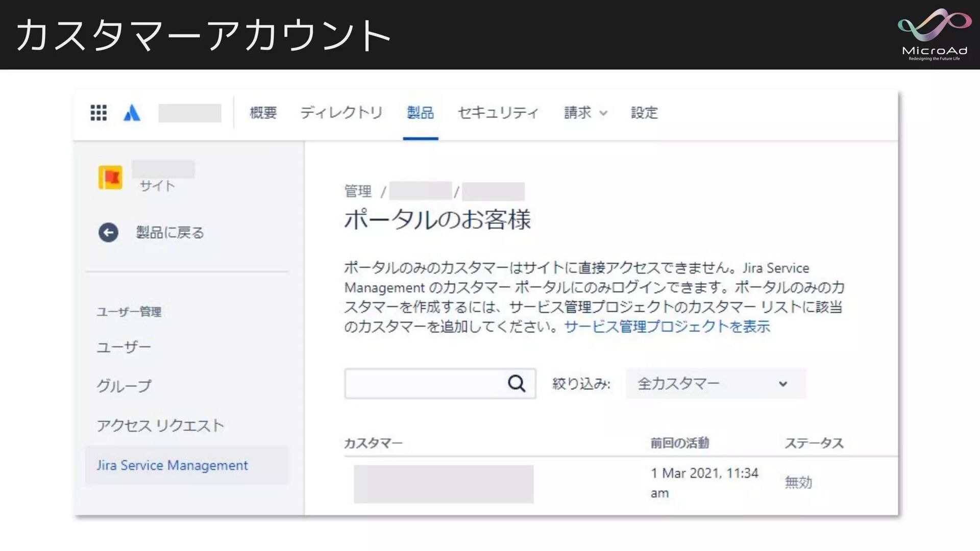Click 製品に戻る back link

point(169,233)
